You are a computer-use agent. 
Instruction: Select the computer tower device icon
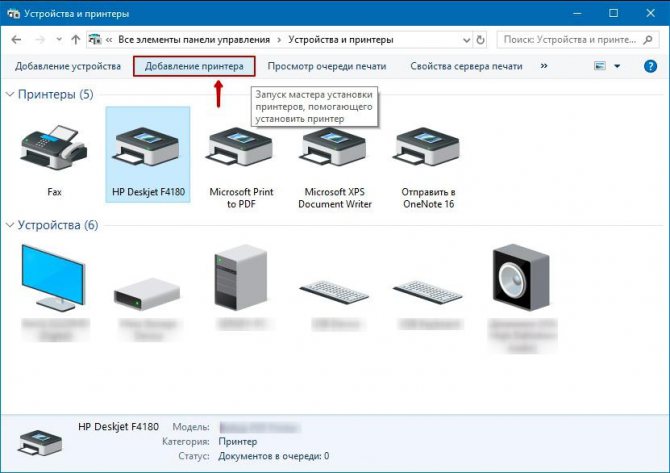(x=241, y=278)
